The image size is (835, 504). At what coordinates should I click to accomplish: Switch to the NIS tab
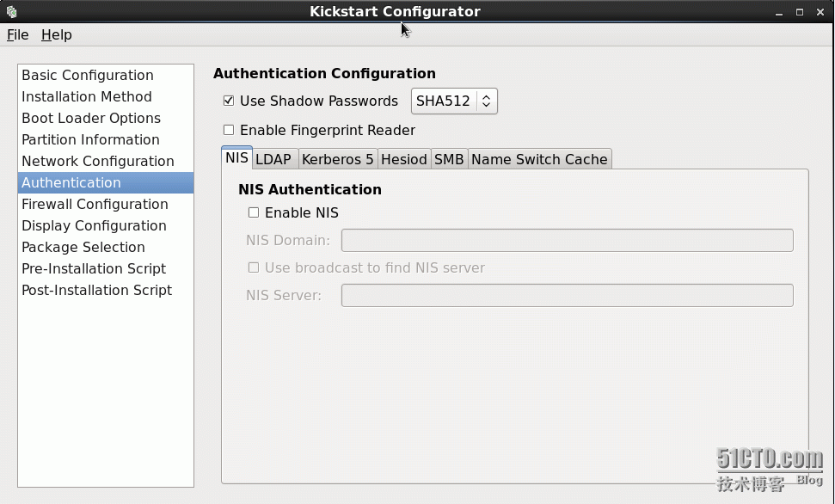pyautogui.click(x=236, y=157)
